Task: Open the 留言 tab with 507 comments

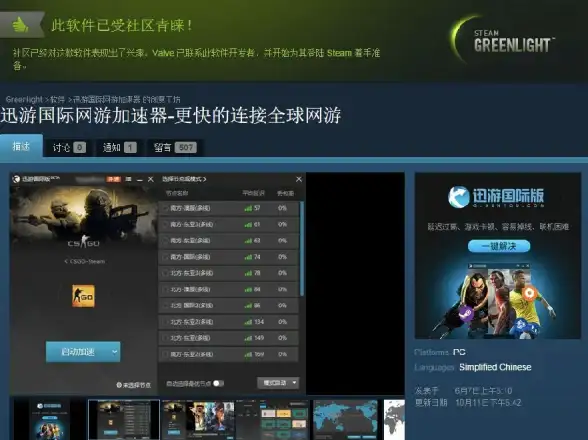Action: pos(175,147)
